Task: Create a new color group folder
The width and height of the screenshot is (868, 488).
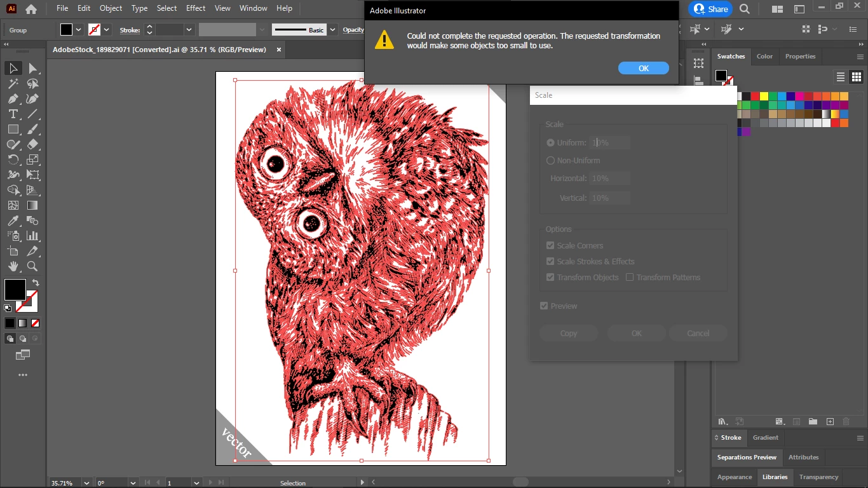Action: pos(813,421)
